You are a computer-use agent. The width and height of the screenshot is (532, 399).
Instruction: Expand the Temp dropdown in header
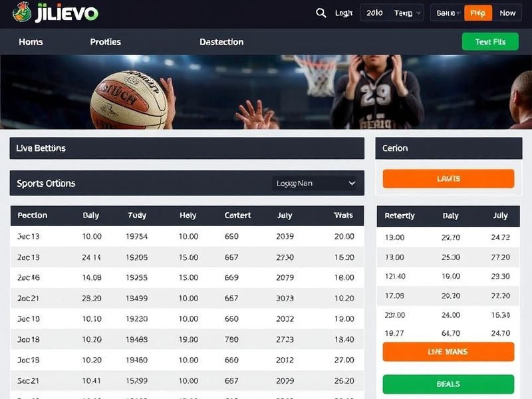coord(407,13)
